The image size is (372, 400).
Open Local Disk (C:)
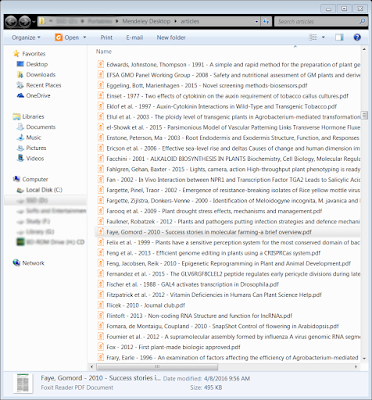coord(44,190)
